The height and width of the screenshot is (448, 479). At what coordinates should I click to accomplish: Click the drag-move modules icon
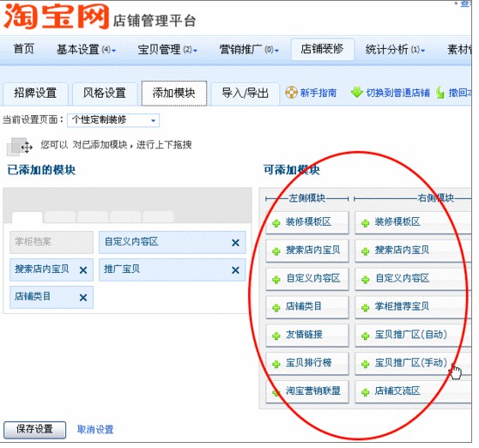pos(20,146)
